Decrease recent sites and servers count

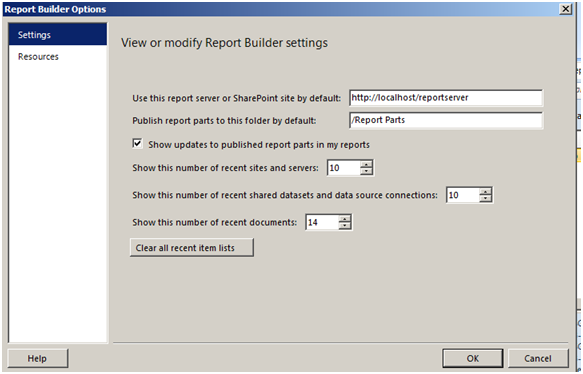pyautogui.click(x=366, y=171)
